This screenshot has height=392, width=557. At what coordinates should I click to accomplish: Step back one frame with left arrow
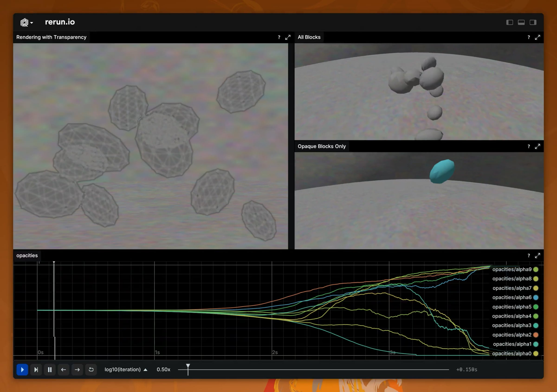coord(64,369)
